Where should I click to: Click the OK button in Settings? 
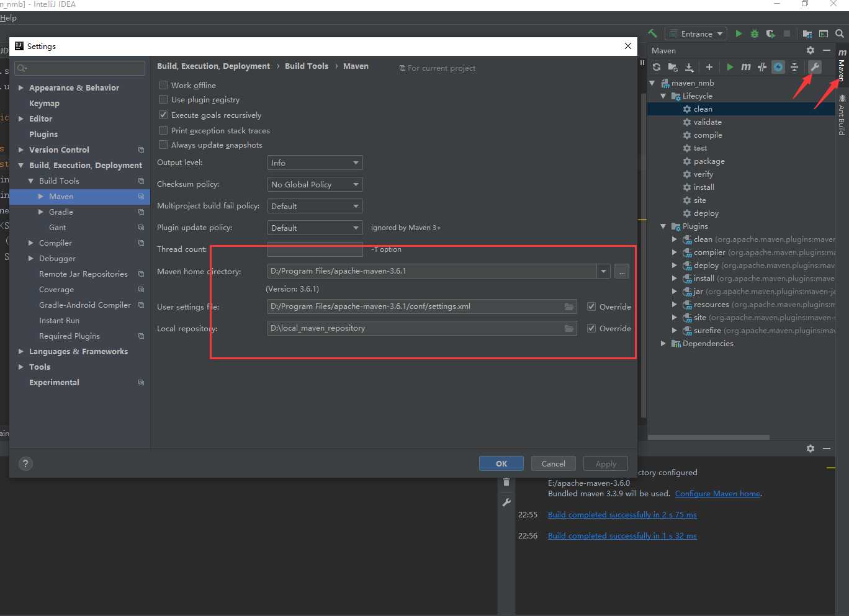tap(501, 463)
